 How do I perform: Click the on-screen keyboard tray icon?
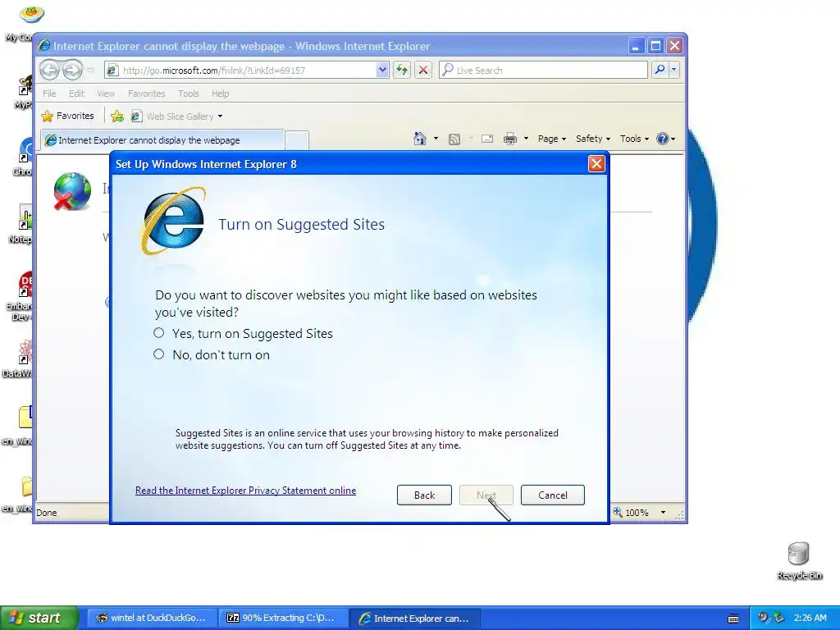click(733, 619)
